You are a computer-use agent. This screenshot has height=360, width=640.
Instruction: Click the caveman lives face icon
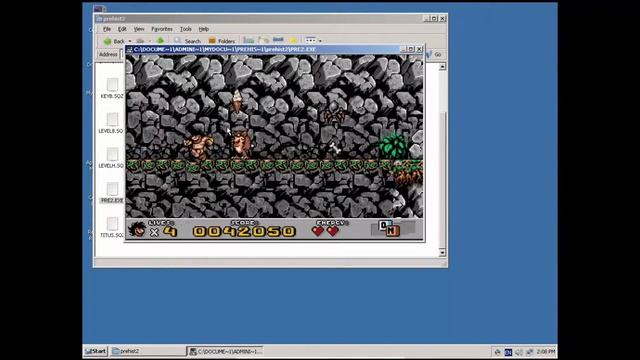click(x=137, y=229)
